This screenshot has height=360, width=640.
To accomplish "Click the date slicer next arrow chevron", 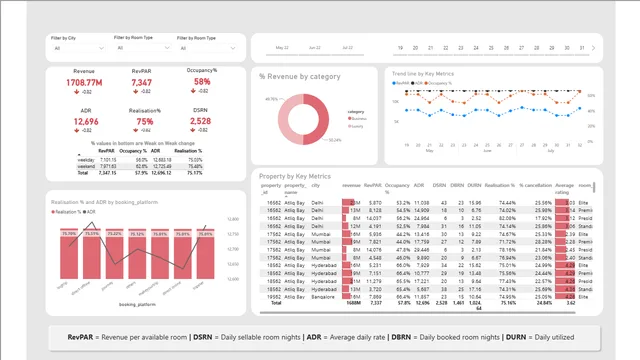I will click(x=593, y=48).
